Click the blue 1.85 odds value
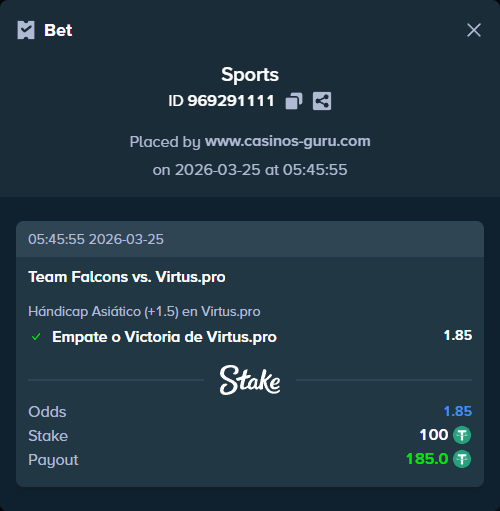The width and height of the screenshot is (500, 511). (x=458, y=411)
